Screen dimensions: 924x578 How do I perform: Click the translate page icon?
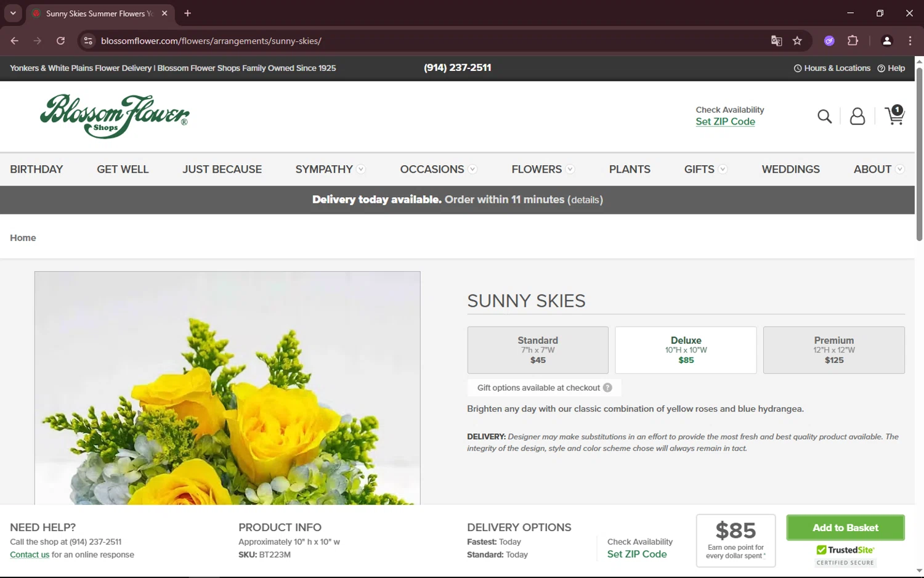[776, 41]
